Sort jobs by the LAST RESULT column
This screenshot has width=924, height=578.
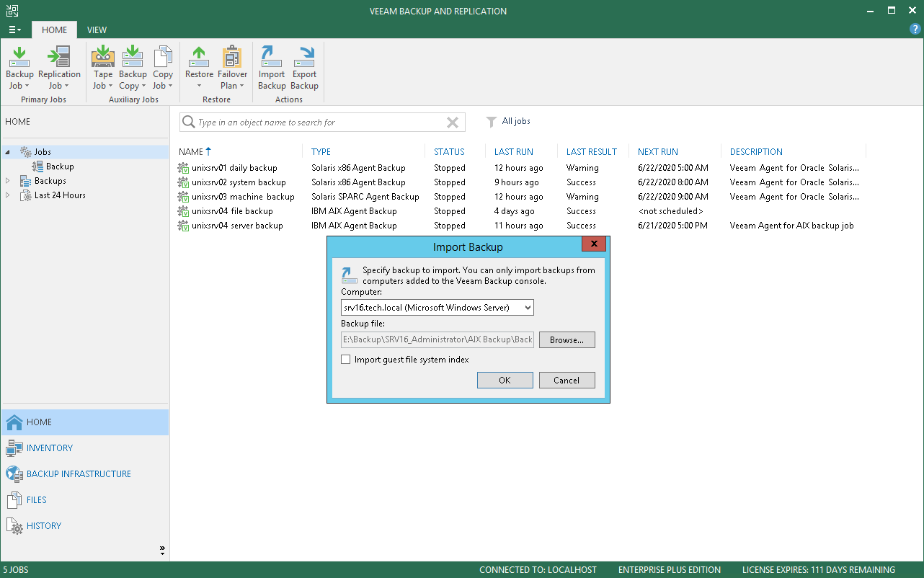[592, 152]
